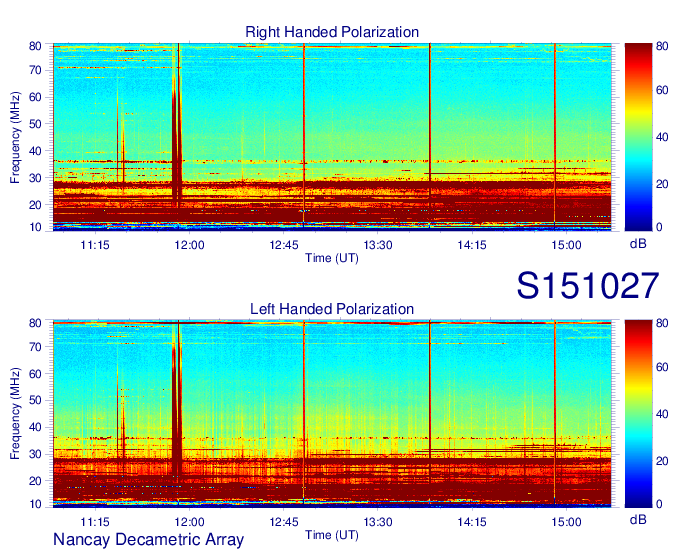Click the 80 MHz tick label on top plot
This screenshot has height=552, width=680.
coord(35,46)
